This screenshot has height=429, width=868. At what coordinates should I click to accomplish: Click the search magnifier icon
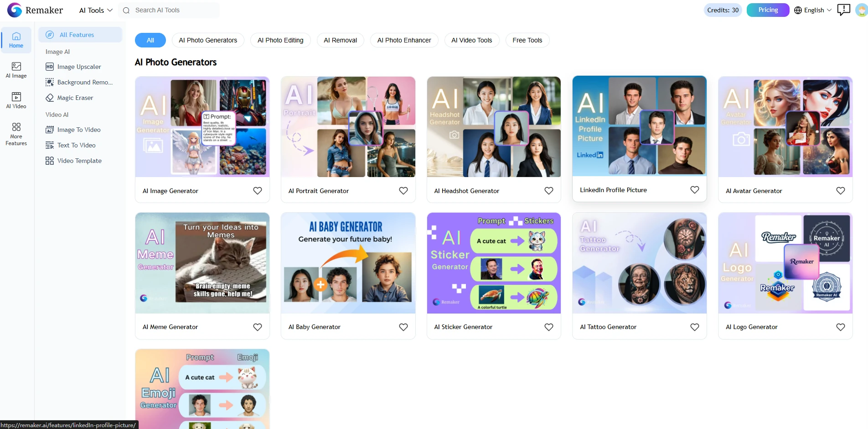126,10
